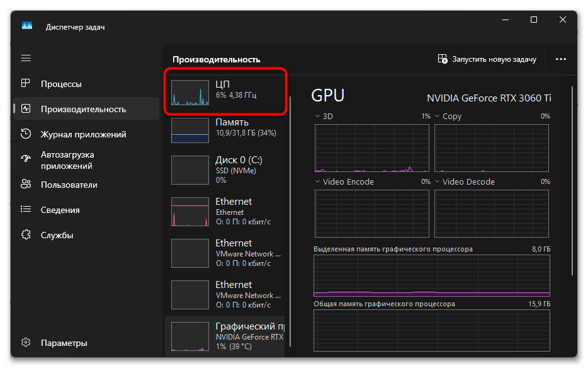Click the GPU heading text
Screen dimensions: 588x368
[328, 95]
